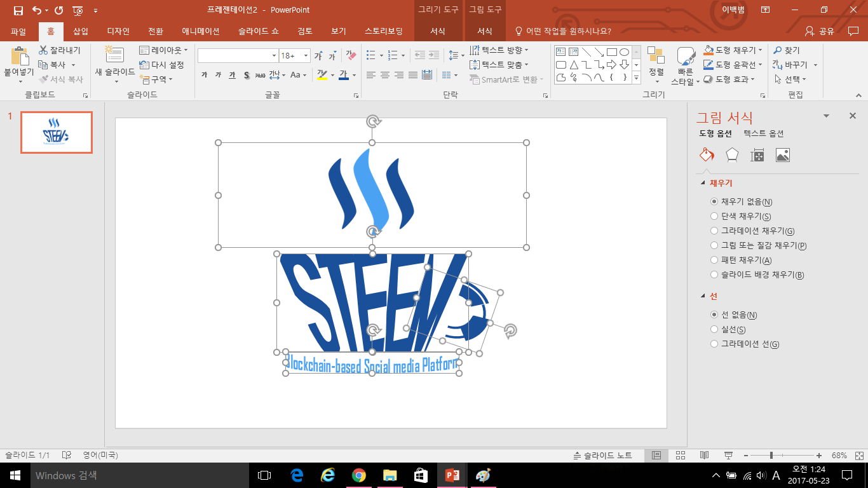The width and height of the screenshot is (868, 488).
Task: Open Size & Properties tab icon
Action: 757,155
